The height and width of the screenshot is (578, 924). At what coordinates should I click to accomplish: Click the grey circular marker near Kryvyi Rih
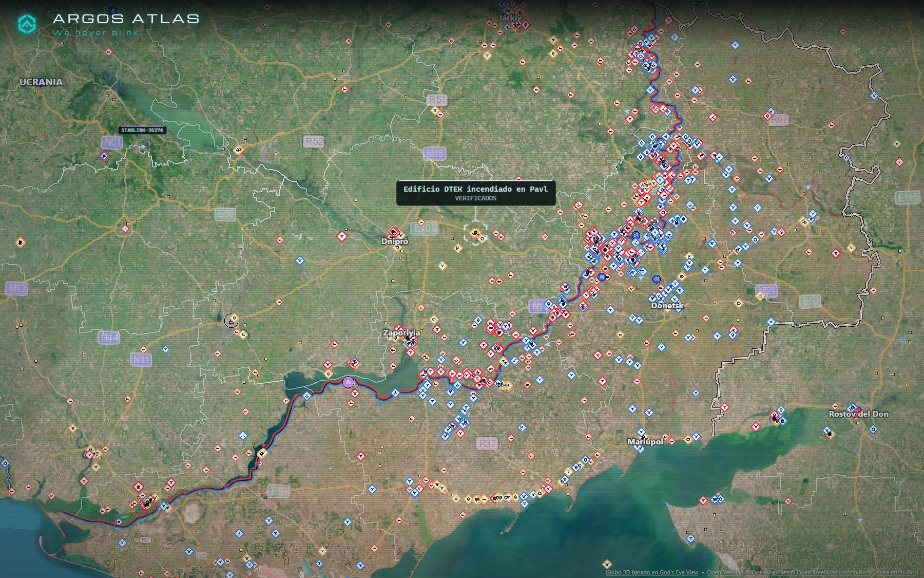click(x=231, y=321)
